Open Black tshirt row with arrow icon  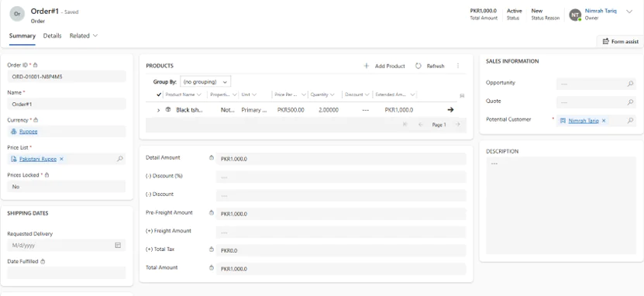(450, 109)
